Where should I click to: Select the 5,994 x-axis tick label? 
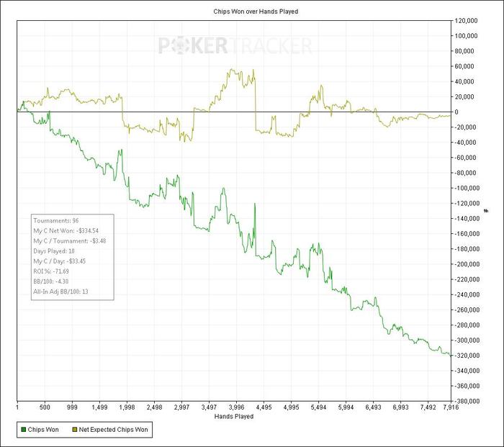[346, 407]
